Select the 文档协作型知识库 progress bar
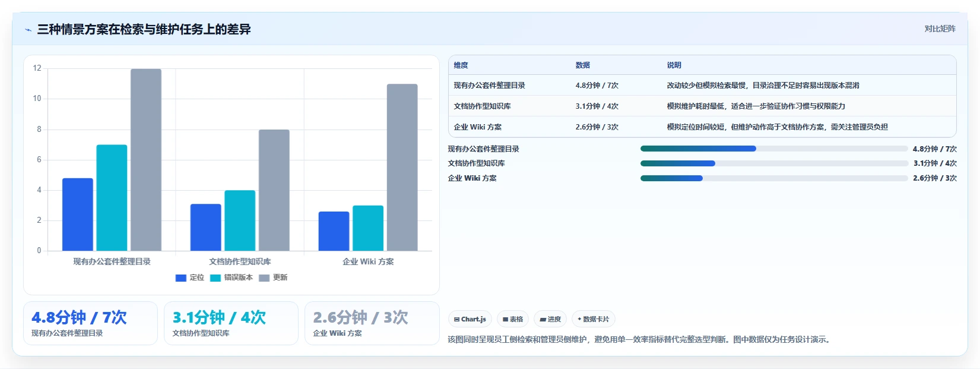 tap(774, 163)
